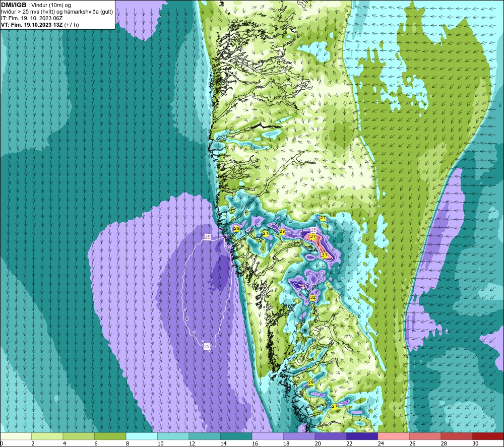Screen dimensions: 504x447
Task: Click the legend scale number 8
Action: click(x=128, y=443)
